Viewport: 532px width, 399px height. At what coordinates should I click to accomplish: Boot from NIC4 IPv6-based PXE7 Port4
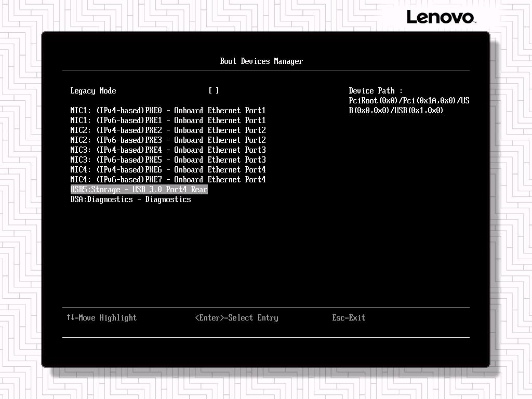click(168, 180)
